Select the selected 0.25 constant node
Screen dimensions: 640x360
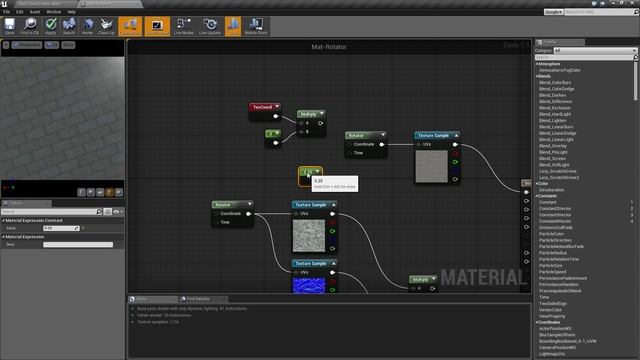point(311,176)
